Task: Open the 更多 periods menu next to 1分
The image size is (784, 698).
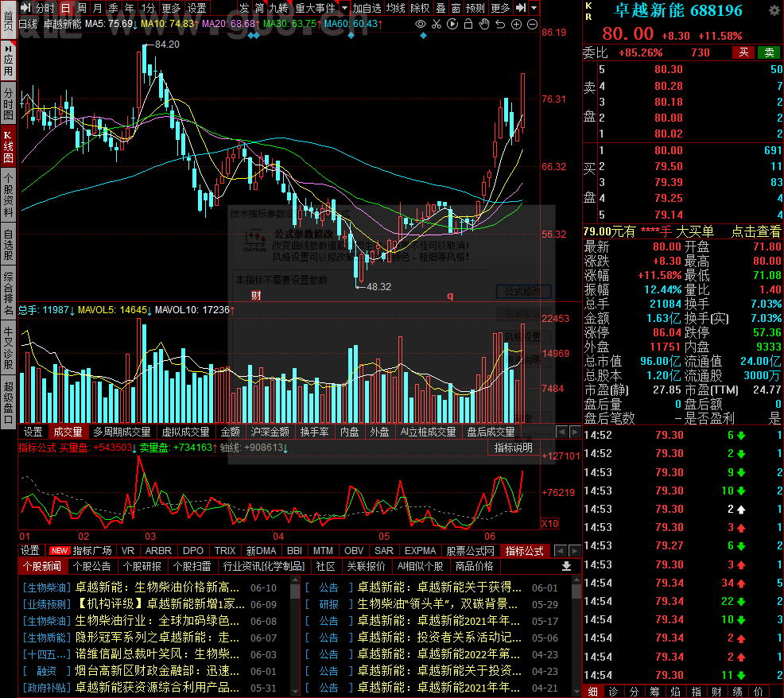Action: 171,8
